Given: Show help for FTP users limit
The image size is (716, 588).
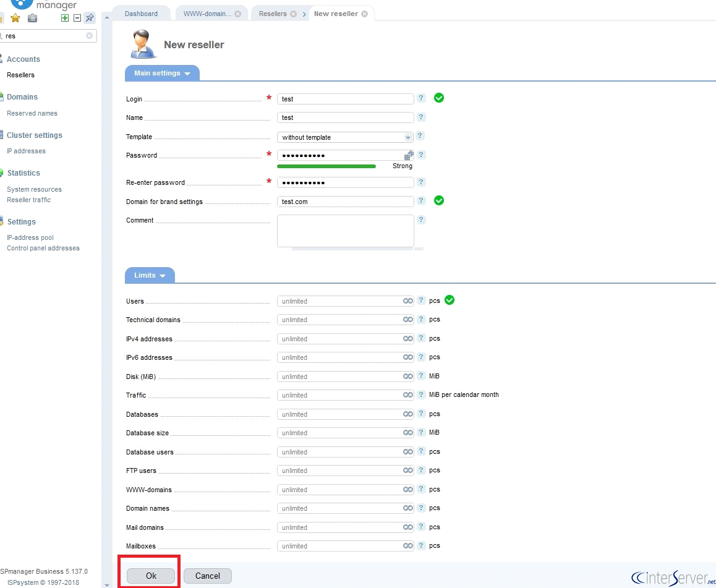Looking at the screenshot, I should coord(421,471).
